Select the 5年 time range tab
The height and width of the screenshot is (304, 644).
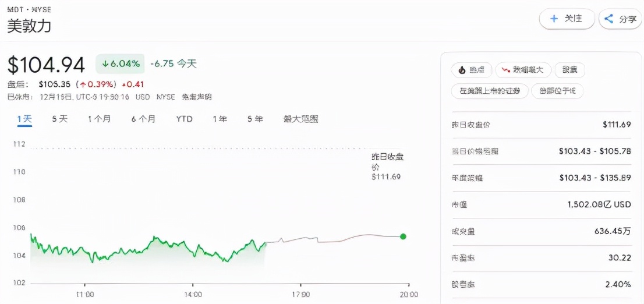click(x=255, y=119)
